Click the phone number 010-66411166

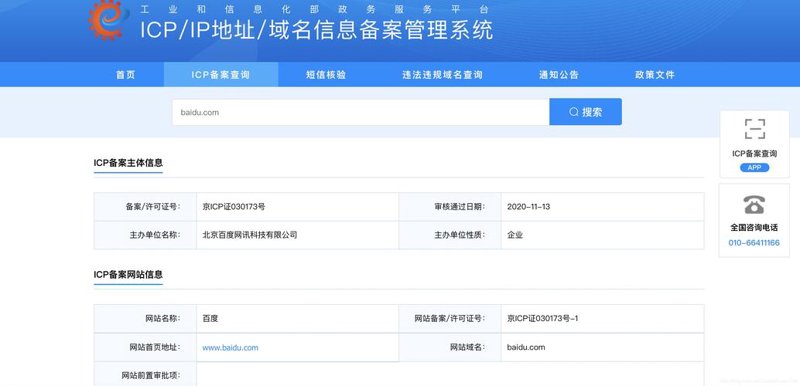pos(754,243)
